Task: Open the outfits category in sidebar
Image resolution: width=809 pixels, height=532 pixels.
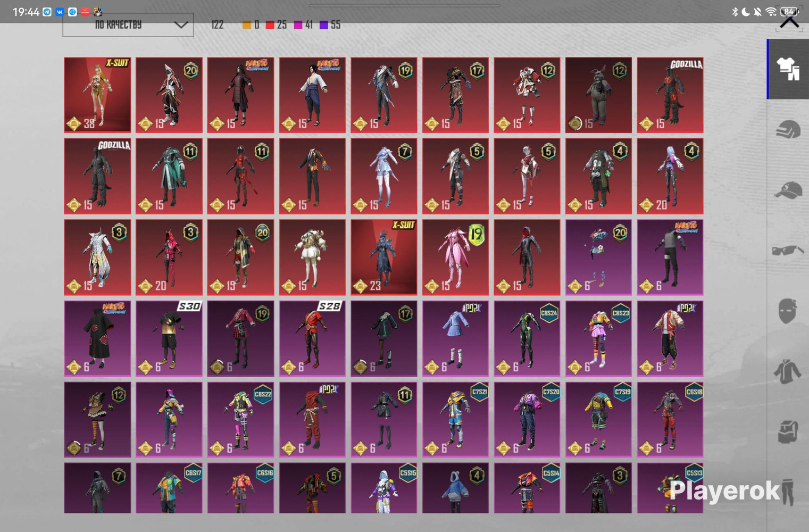Action: [788, 69]
